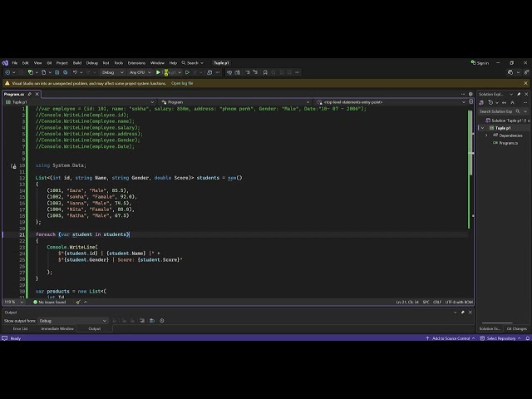Close the Output panel
This screenshot has width=532, height=399.
[x=470, y=313]
